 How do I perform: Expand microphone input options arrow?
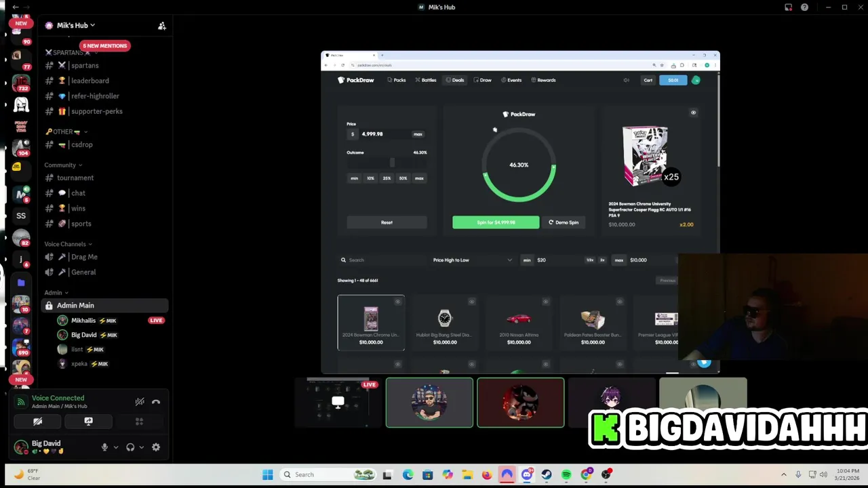[115, 447]
